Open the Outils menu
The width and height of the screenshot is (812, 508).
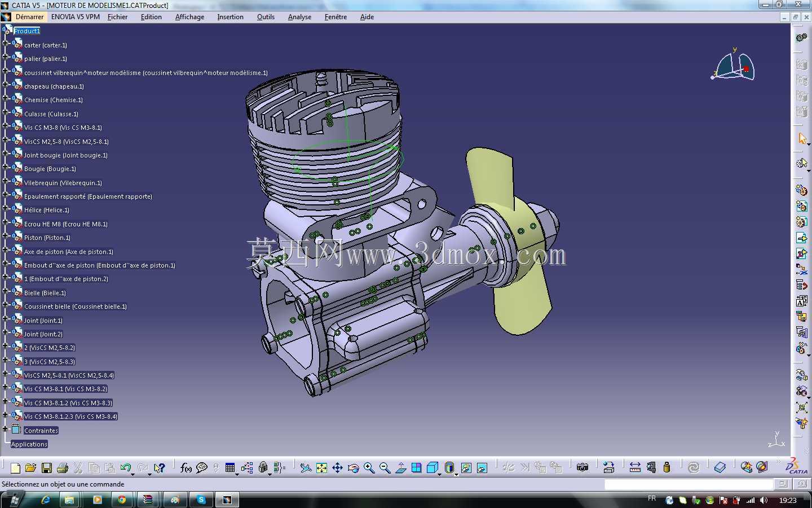(266, 17)
